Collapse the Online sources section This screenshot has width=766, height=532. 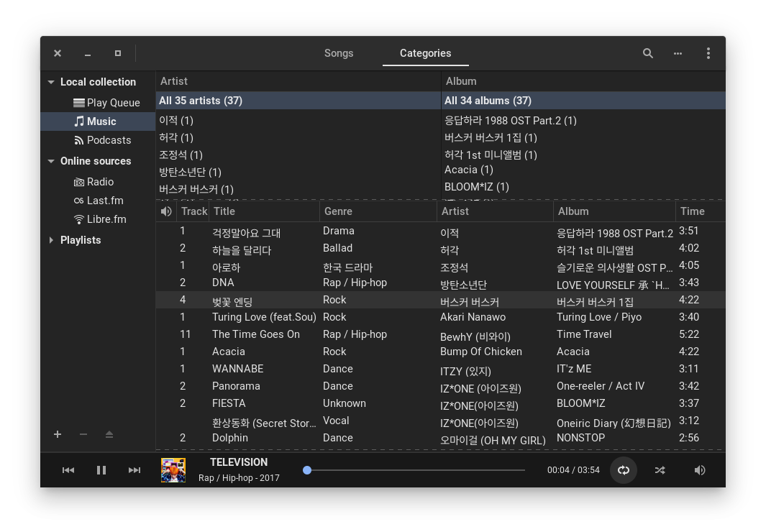51,161
